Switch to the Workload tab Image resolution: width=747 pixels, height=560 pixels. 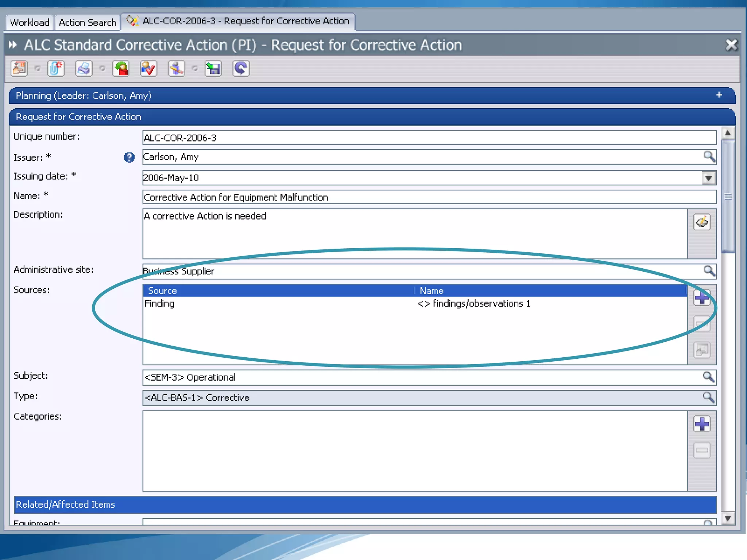coord(30,23)
